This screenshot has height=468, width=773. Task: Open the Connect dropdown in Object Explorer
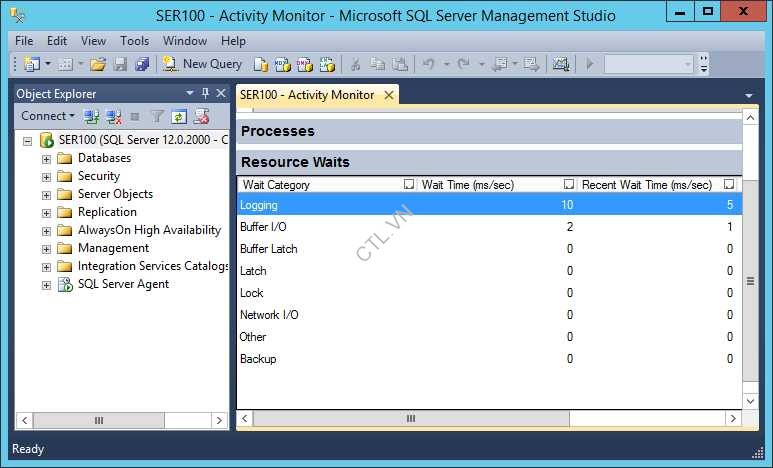[48, 116]
